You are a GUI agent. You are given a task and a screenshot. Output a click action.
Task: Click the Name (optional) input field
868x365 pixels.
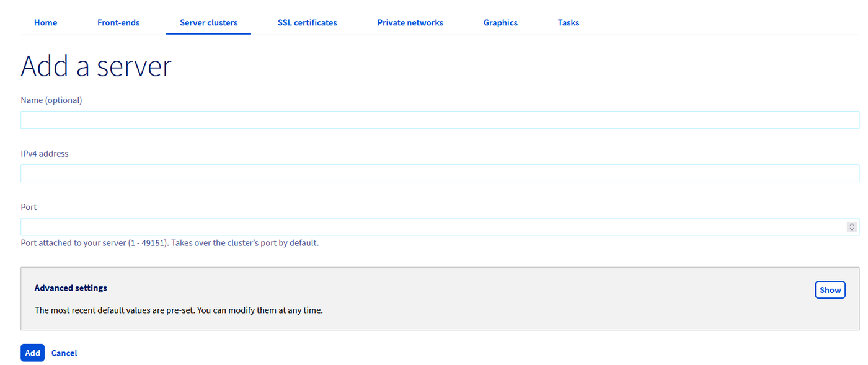click(x=434, y=119)
